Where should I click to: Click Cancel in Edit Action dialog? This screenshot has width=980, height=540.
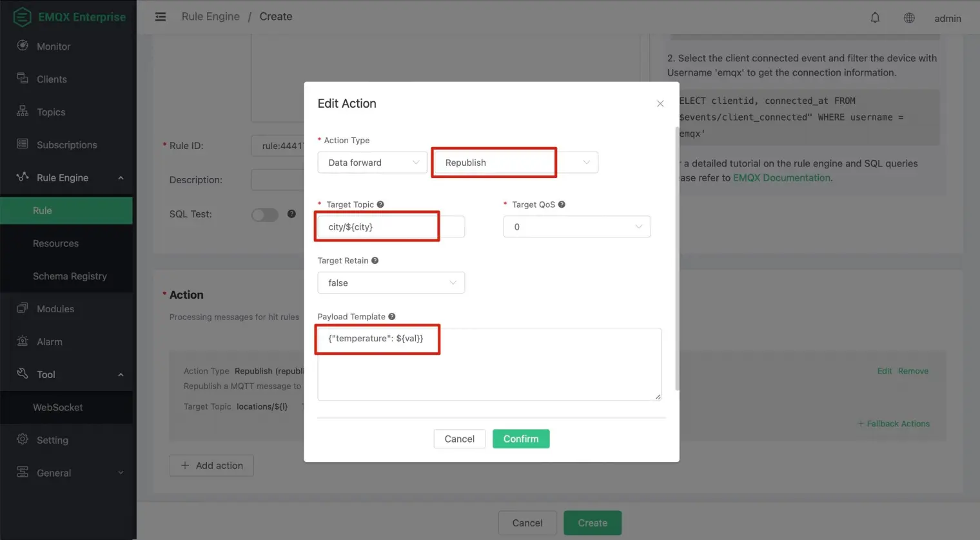(x=459, y=439)
